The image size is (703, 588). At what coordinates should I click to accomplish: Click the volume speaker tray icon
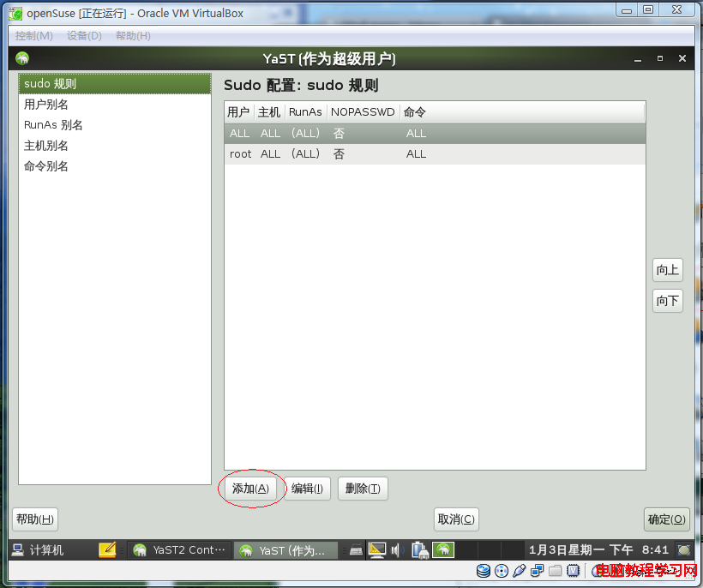tap(397, 550)
